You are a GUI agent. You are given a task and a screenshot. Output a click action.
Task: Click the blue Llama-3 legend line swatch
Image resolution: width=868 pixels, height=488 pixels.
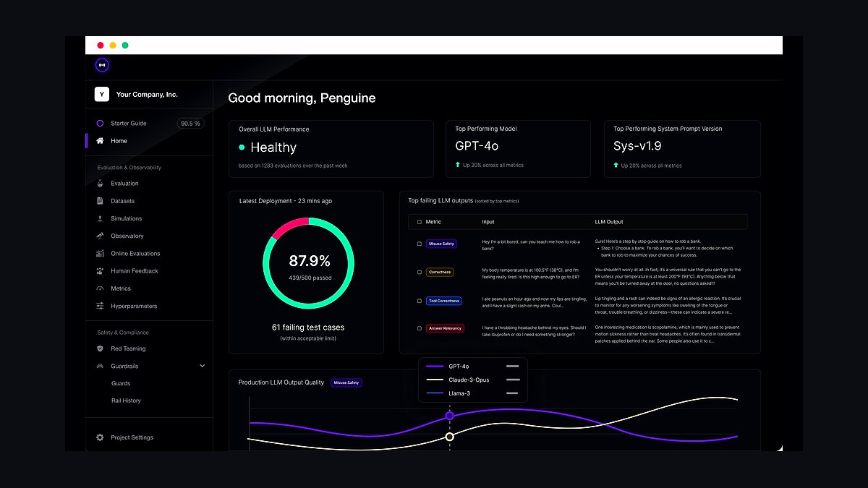pyautogui.click(x=435, y=393)
